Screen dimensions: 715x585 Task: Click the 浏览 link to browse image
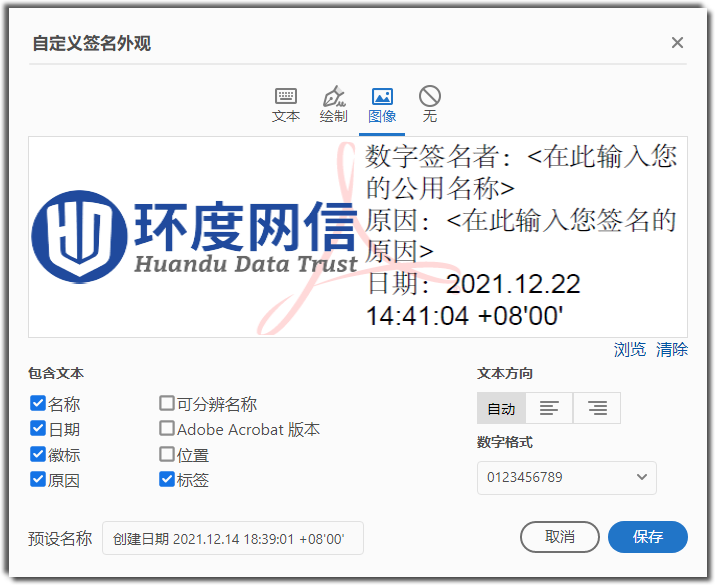(630, 350)
